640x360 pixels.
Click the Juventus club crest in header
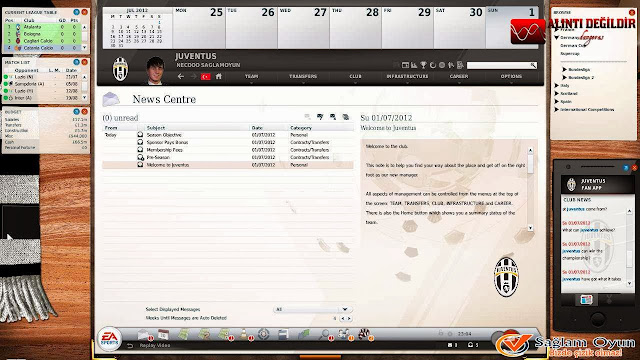click(x=120, y=69)
